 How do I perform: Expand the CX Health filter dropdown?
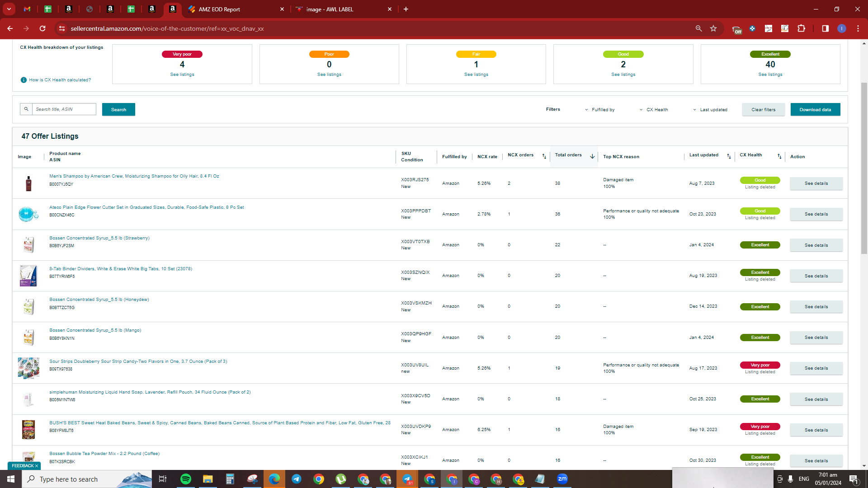[654, 110]
